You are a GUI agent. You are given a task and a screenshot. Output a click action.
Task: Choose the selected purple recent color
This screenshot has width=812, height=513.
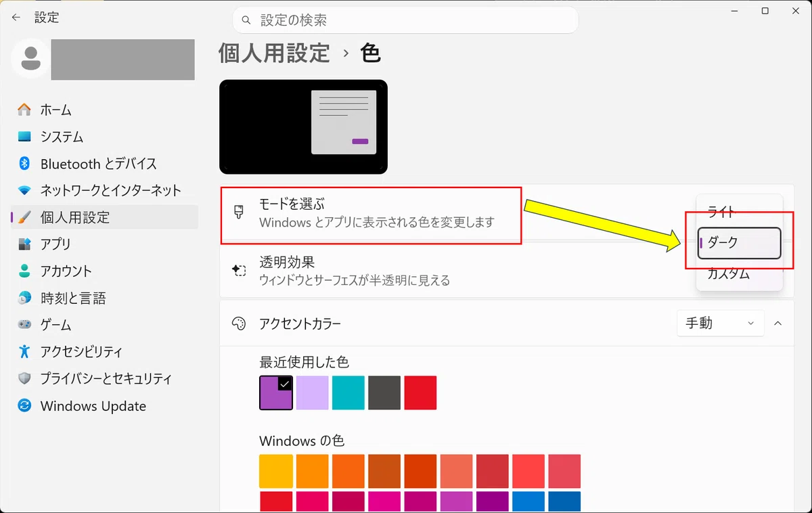coord(276,393)
